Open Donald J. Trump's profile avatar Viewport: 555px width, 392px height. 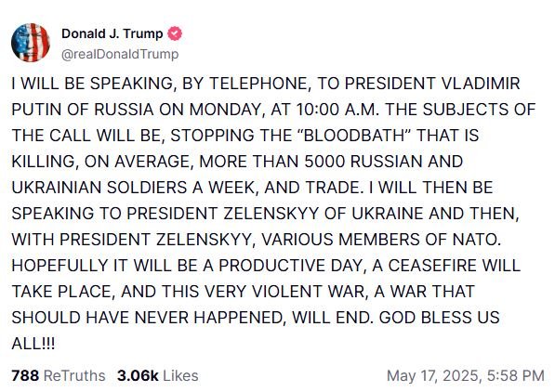(x=31, y=43)
